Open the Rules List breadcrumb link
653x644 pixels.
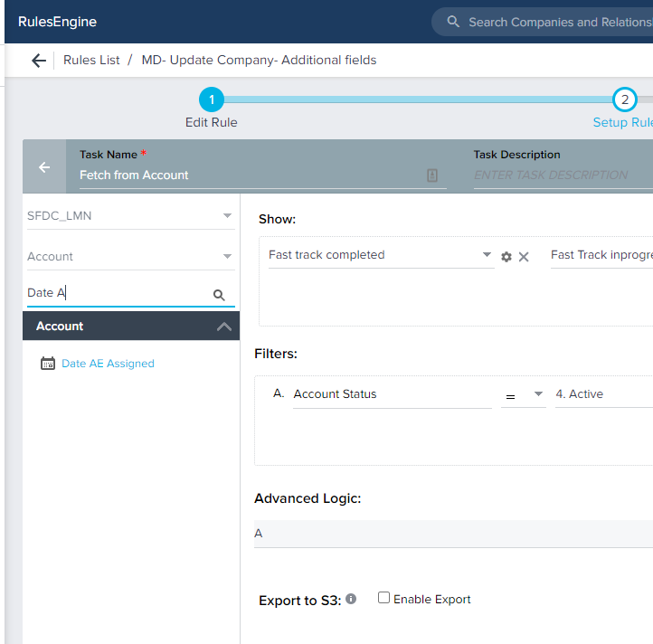(91, 60)
